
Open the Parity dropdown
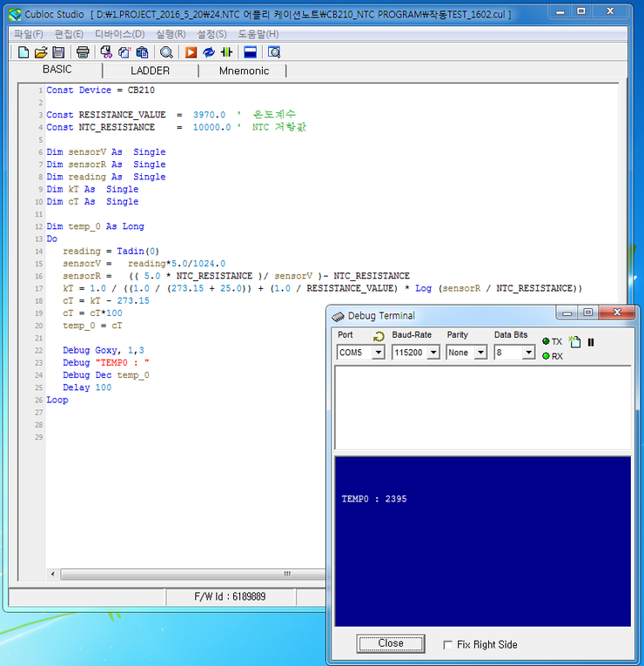480,353
